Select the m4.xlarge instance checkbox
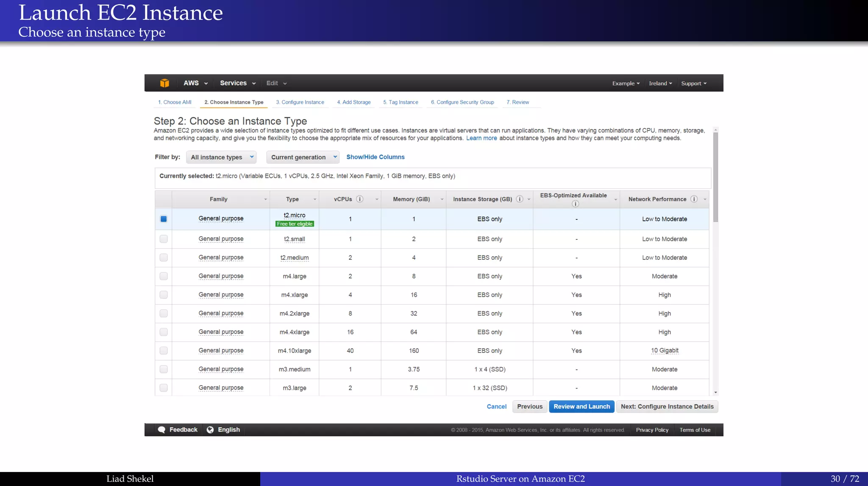Screen dimensions: 868x486 (164, 295)
